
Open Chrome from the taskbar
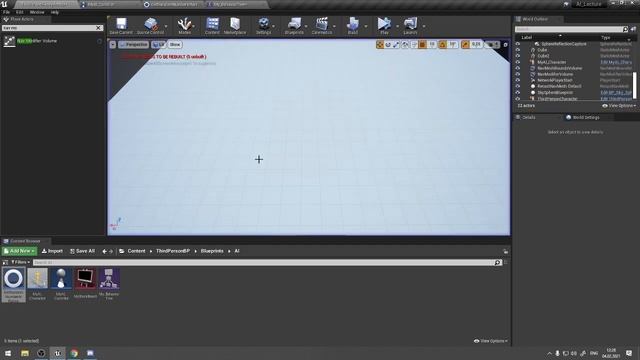pyautogui.click(x=74, y=353)
